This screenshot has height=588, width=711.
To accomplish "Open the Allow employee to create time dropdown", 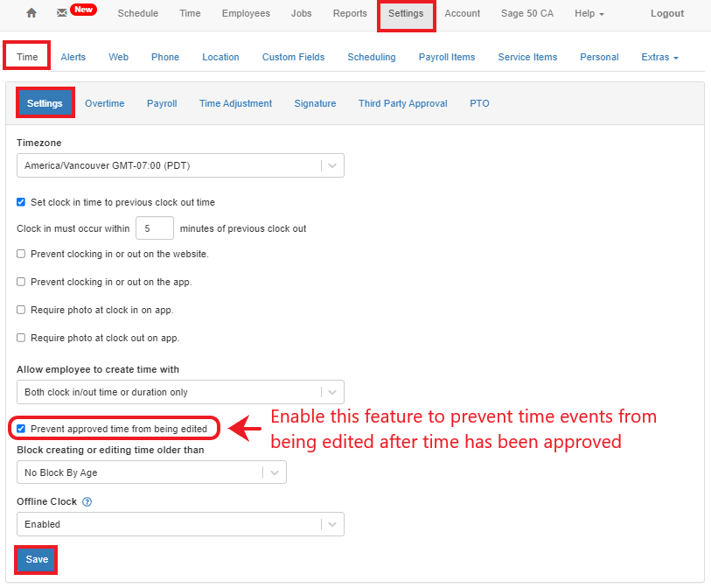I will coord(331,392).
